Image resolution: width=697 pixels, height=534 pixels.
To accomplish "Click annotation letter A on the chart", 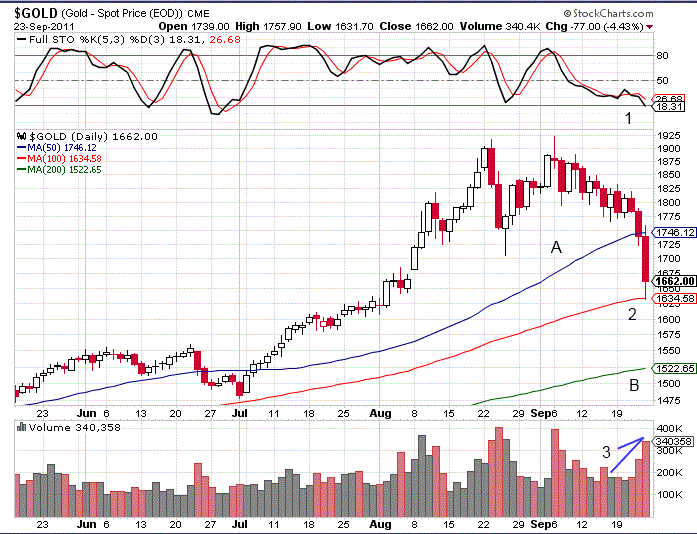I will point(556,247).
